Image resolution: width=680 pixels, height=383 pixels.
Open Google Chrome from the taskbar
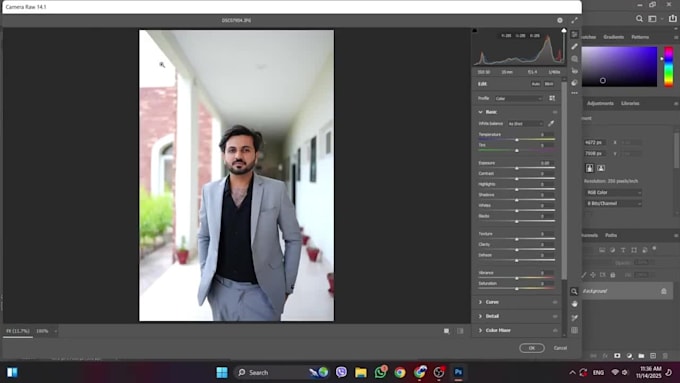coord(400,373)
